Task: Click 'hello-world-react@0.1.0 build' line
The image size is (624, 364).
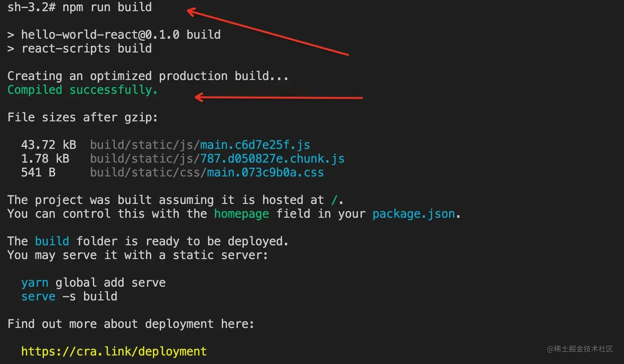Action: (x=114, y=35)
